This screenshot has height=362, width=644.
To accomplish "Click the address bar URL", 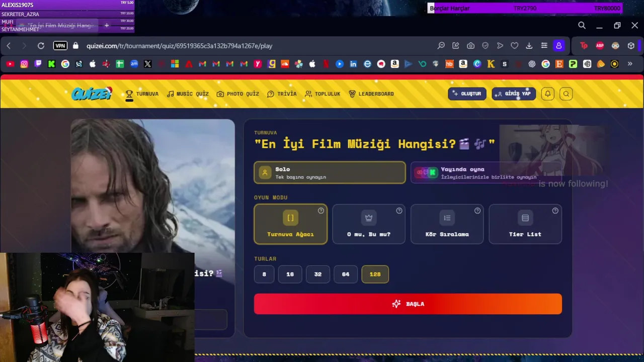I will [179, 46].
